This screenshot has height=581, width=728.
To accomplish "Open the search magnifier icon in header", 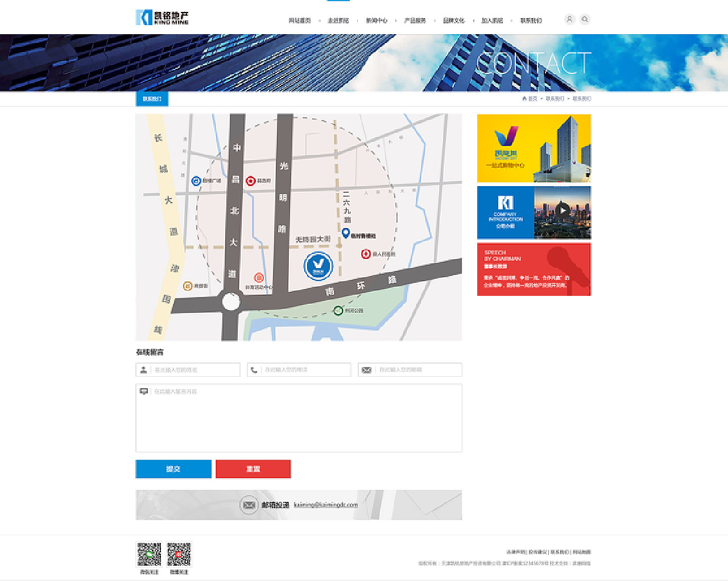I will pos(585,19).
